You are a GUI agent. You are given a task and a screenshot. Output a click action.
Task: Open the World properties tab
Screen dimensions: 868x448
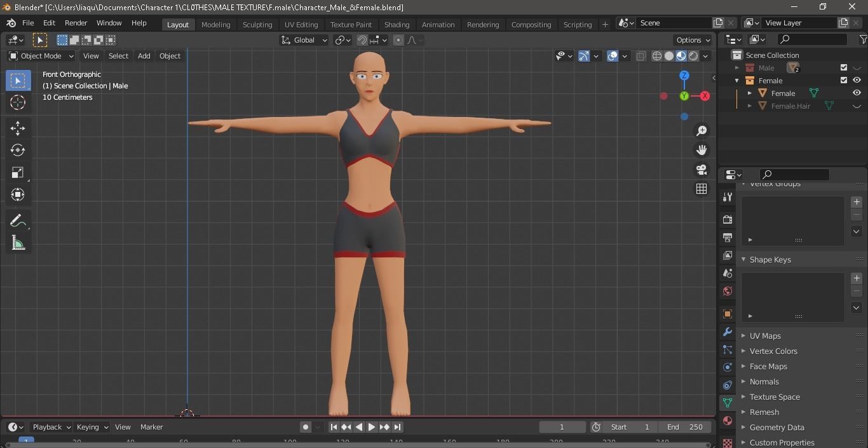728,291
